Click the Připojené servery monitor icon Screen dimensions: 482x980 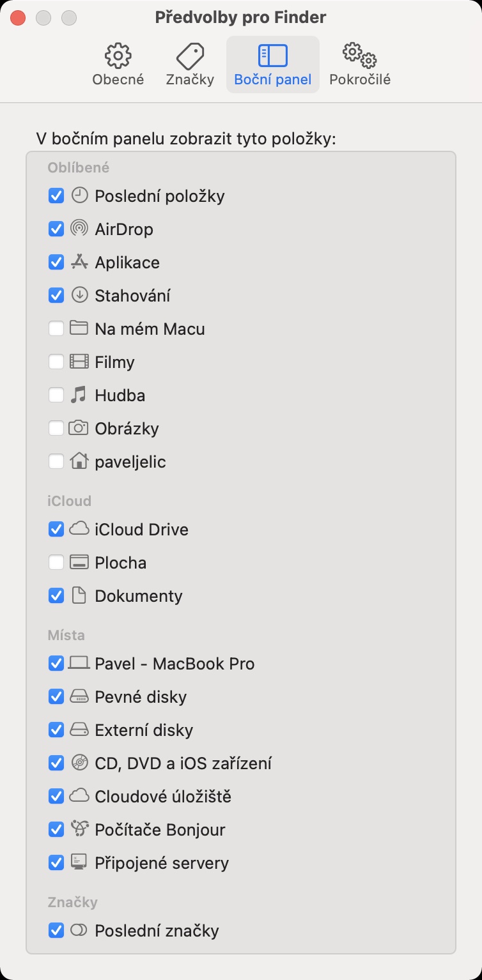click(79, 862)
